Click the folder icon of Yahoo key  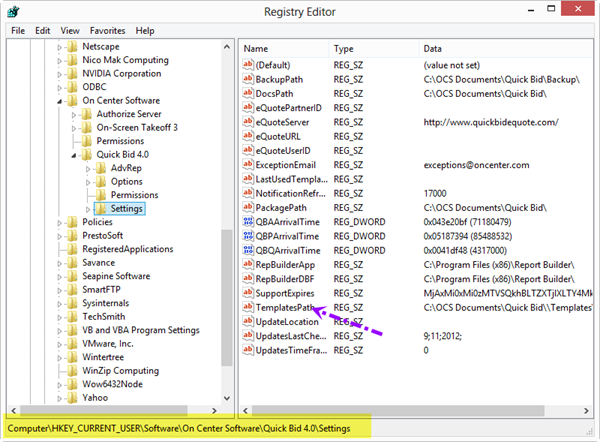click(x=72, y=398)
